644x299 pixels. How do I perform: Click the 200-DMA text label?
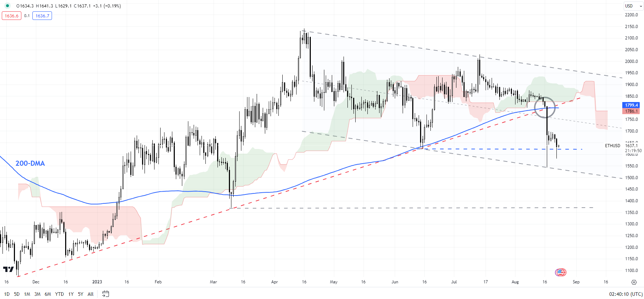click(30, 163)
